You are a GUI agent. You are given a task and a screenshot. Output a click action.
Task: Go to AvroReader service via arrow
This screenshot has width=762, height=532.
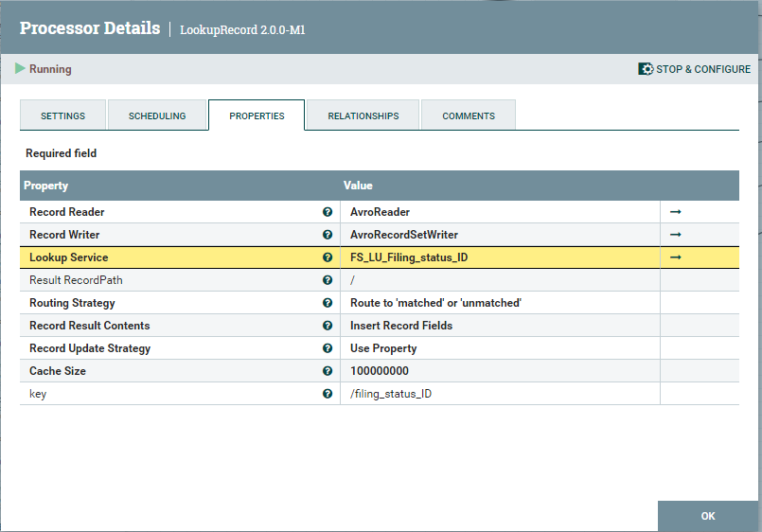(x=676, y=212)
